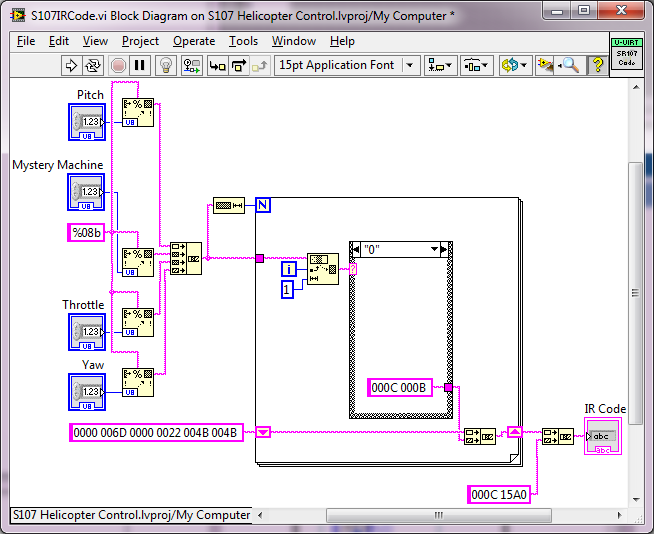
Task: Select the Yaw numeric control terminal
Action: click(x=87, y=392)
